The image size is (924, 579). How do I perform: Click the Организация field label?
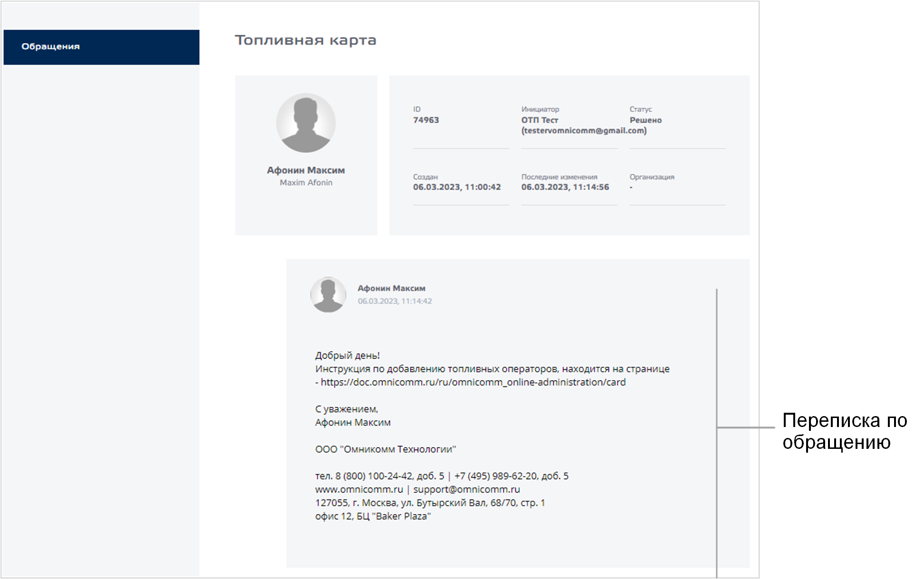[652, 177]
